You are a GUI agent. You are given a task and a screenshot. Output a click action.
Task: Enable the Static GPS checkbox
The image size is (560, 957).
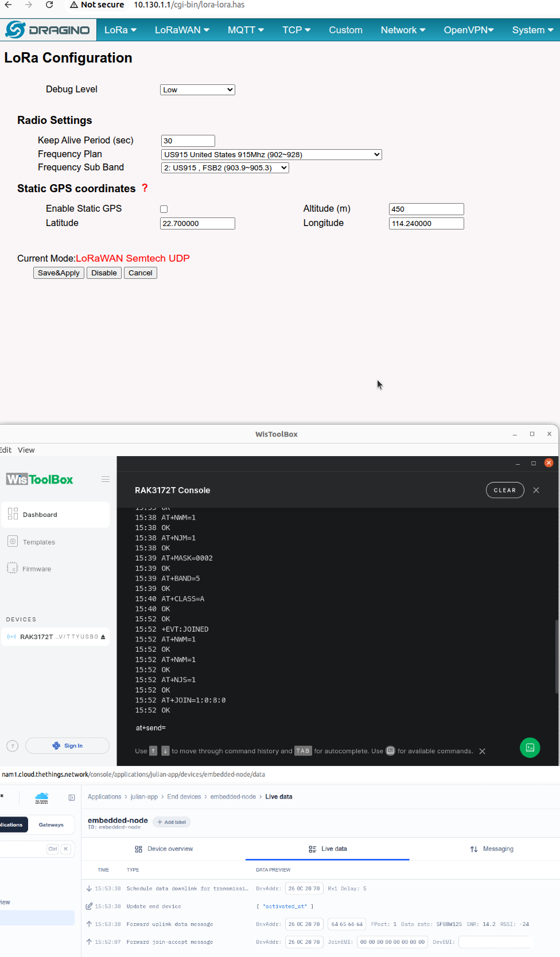click(x=164, y=209)
